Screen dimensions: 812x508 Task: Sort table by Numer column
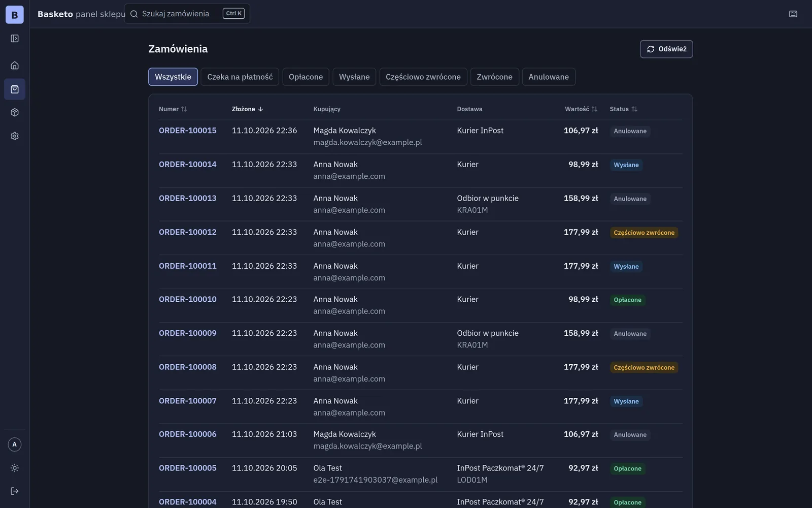pos(173,109)
